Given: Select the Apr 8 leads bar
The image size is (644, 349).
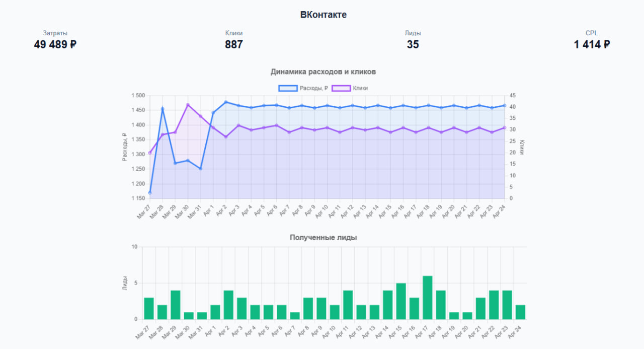Looking at the screenshot, I should pyautogui.click(x=308, y=308).
